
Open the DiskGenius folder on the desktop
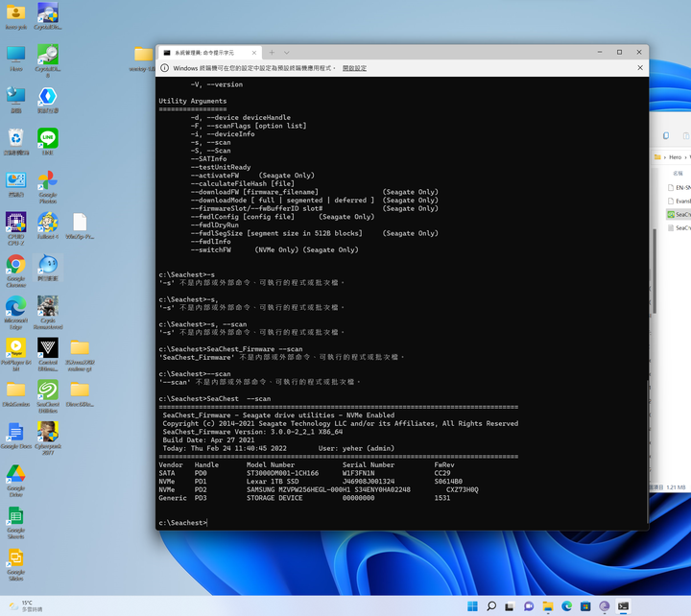click(x=16, y=393)
